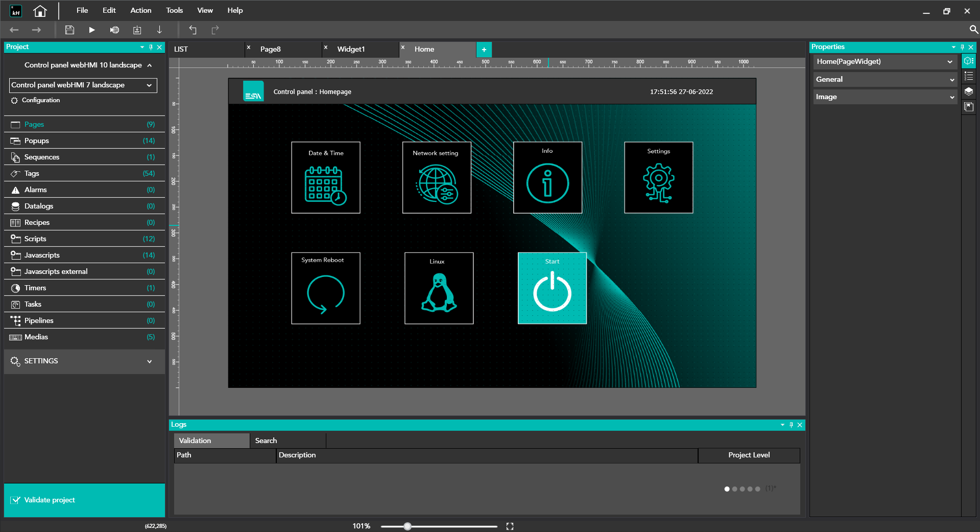This screenshot has width=980, height=532.
Task: Open the home icon in title bar
Action: 40,11
